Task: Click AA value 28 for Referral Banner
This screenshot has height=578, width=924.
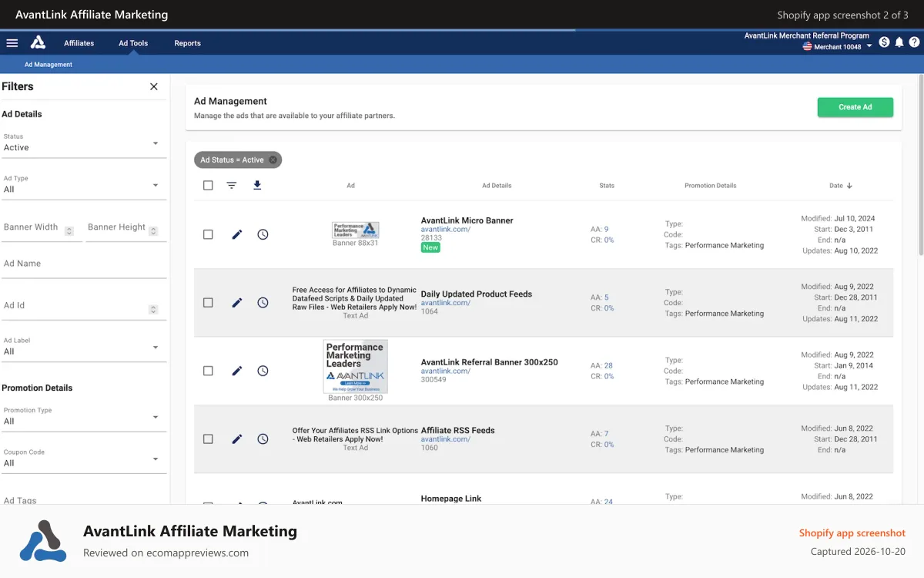Action: 608,366
